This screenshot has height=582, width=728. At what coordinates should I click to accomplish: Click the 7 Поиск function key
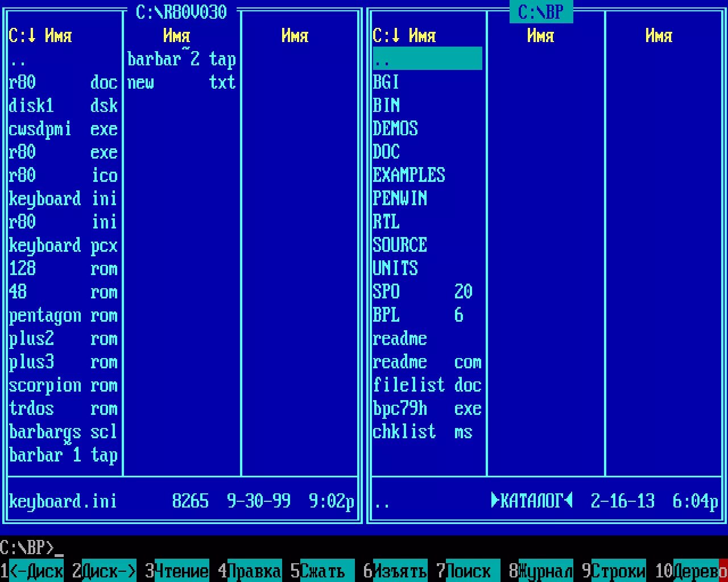[x=469, y=571]
